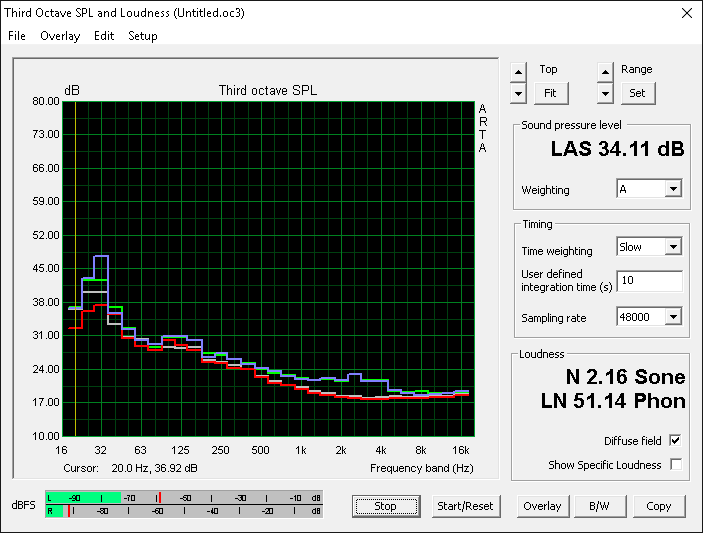Open the Overlay menu
Screen dimensions: 703x533
pyautogui.click(x=60, y=36)
